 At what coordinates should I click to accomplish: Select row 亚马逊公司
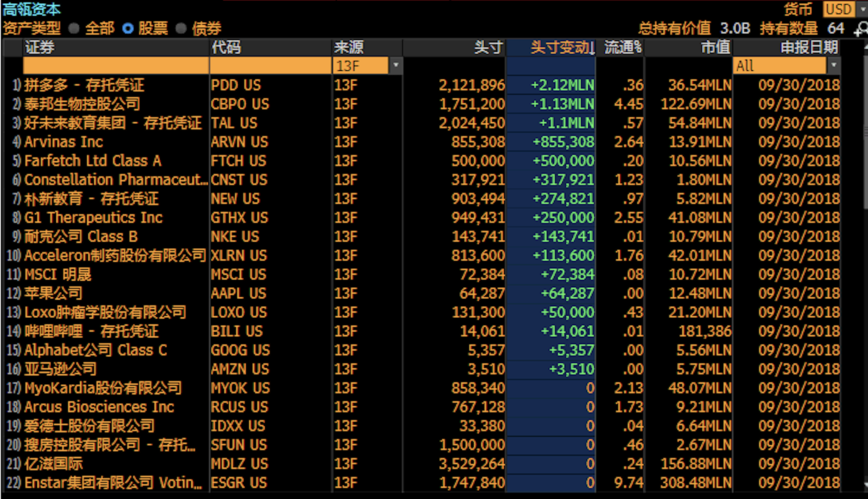[421, 369]
